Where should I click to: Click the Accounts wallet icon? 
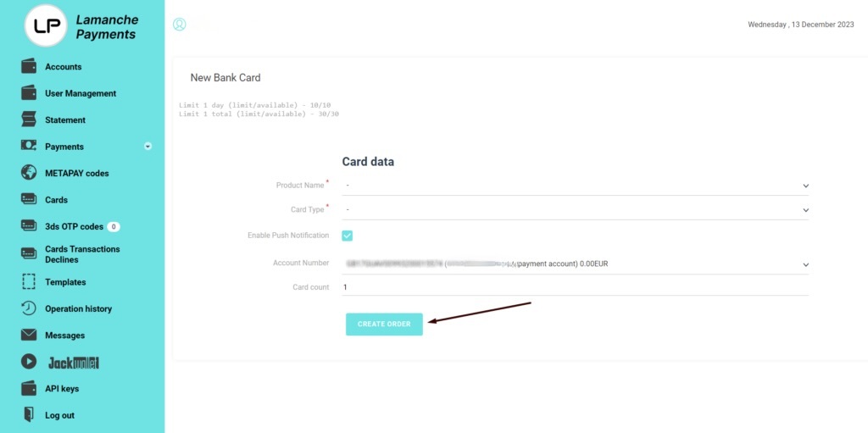point(29,66)
